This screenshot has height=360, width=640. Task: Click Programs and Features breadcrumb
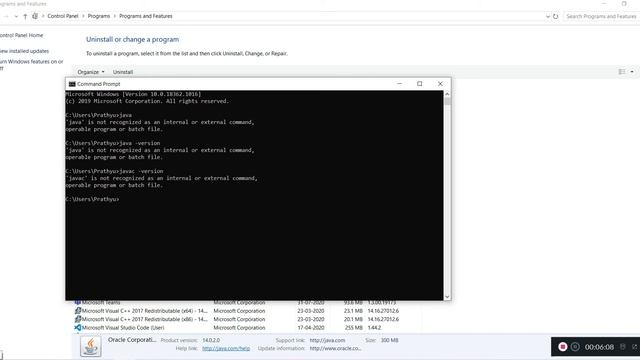pyautogui.click(x=146, y=16)
